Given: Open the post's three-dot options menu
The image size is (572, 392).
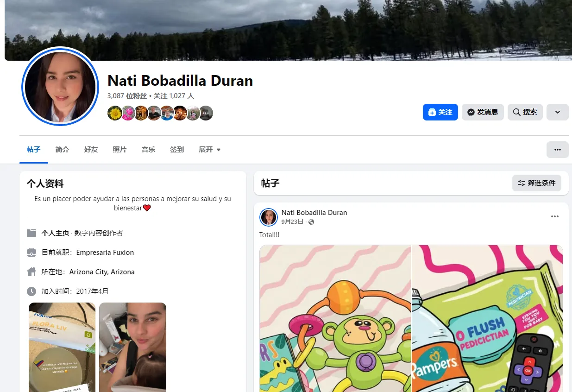Looking at the screenshot, I should tap(555, 217).
